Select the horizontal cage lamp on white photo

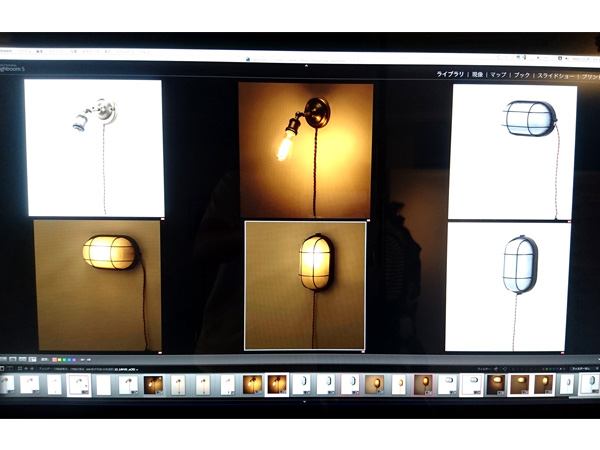(x=512, y=152)
